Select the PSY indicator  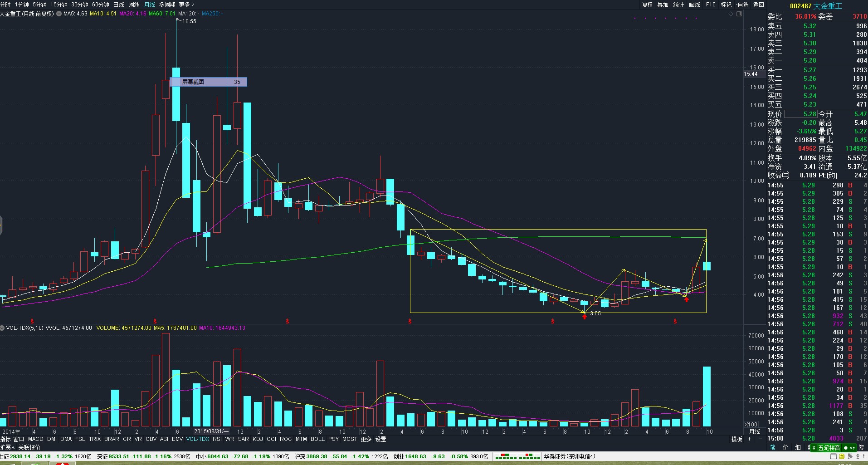coord(334,439)
